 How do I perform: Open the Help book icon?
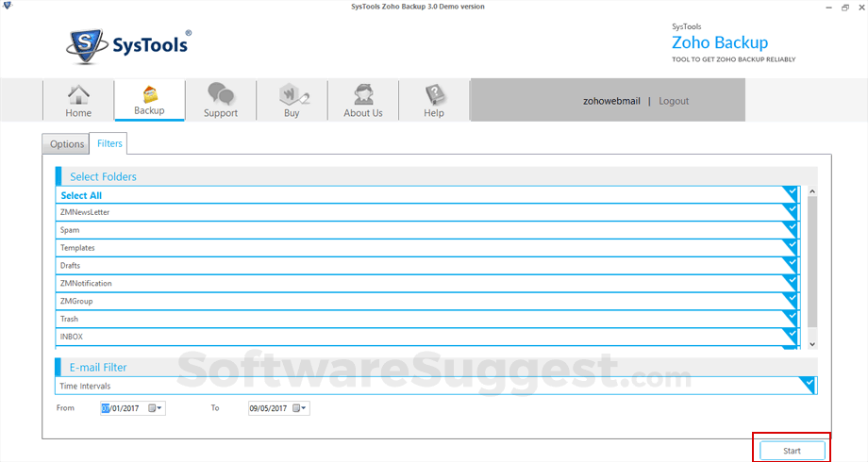435,94
